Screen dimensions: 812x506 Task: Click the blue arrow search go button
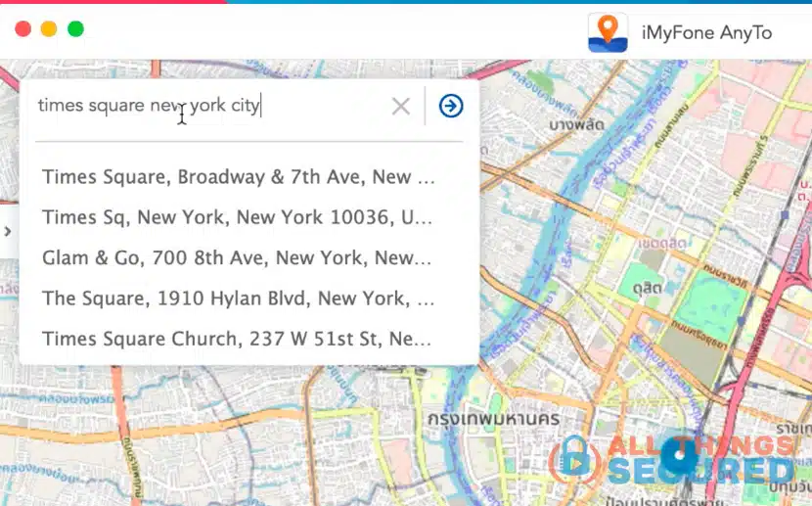451,106
